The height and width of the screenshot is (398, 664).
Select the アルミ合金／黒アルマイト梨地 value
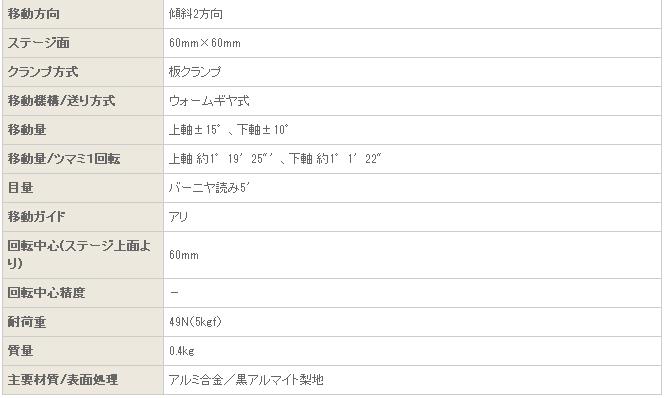[x=246, y=380]
